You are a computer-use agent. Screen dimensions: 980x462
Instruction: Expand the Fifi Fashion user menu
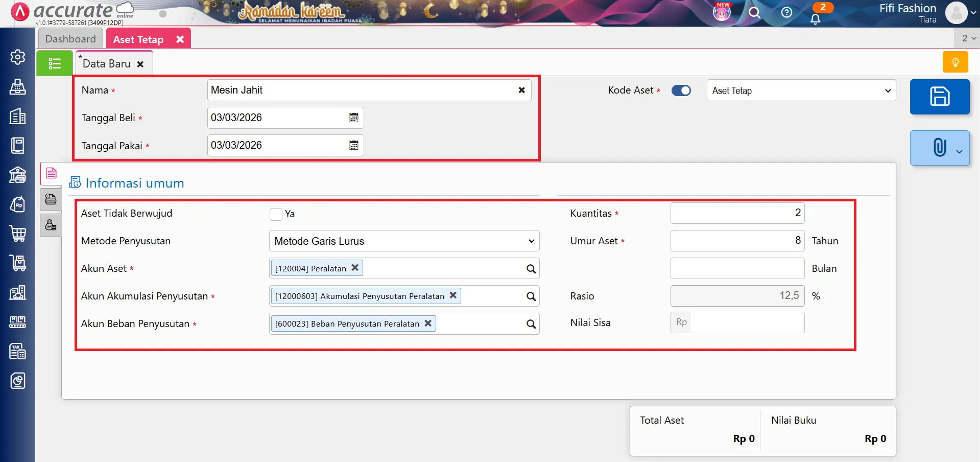coord(973,13)
